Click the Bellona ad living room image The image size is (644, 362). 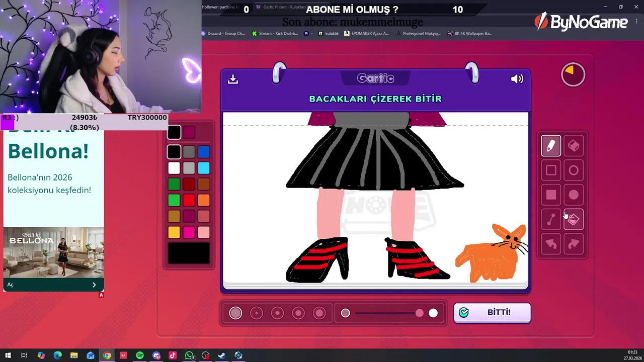click(x=54, y=252)
